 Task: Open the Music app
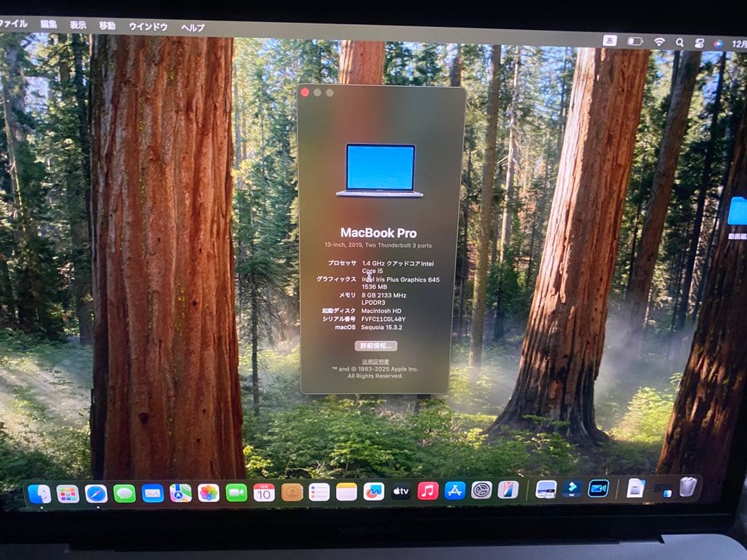coord(427,492)
